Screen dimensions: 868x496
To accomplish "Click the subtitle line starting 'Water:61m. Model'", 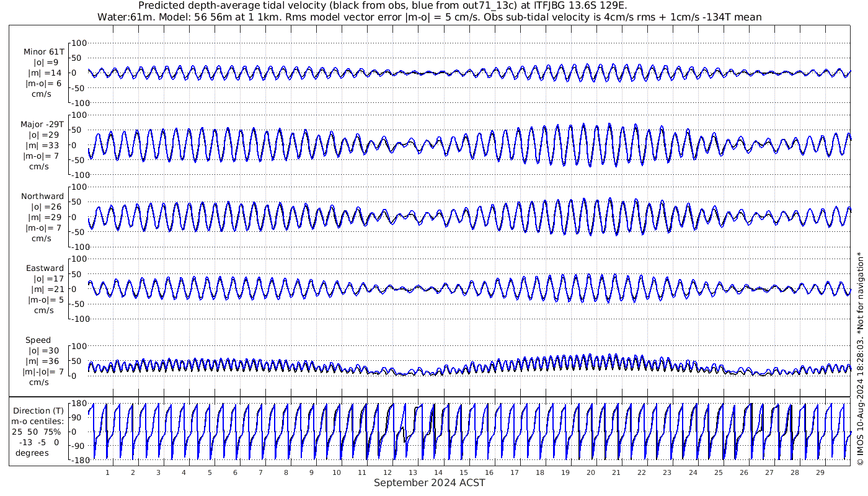I will click(x=430, y=17).
